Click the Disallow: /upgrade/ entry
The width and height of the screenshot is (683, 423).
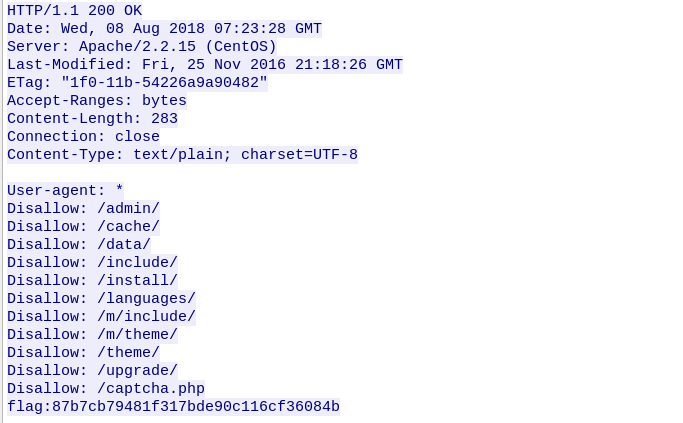(92, 371)
